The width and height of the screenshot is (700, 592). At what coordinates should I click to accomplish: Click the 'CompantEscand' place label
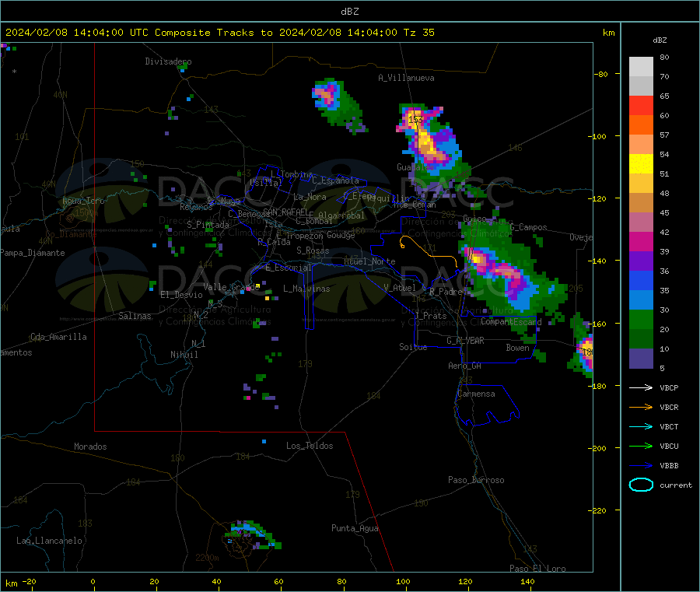point(511,321)
